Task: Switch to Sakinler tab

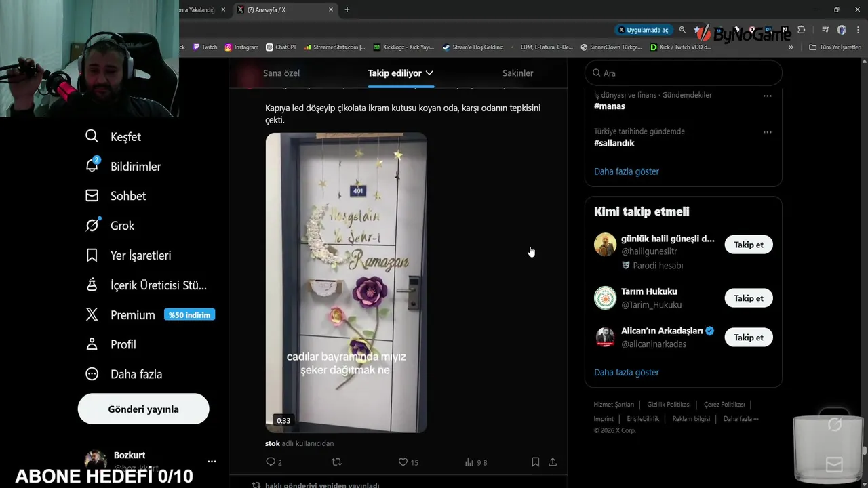Action: pyautogui.click(x=517, y=73)
